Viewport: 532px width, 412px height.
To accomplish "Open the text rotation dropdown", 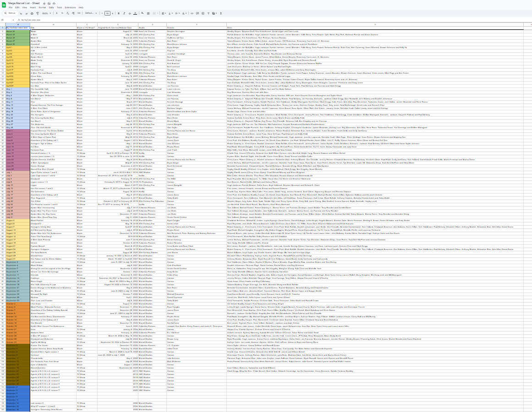I will tap(184, 13).
